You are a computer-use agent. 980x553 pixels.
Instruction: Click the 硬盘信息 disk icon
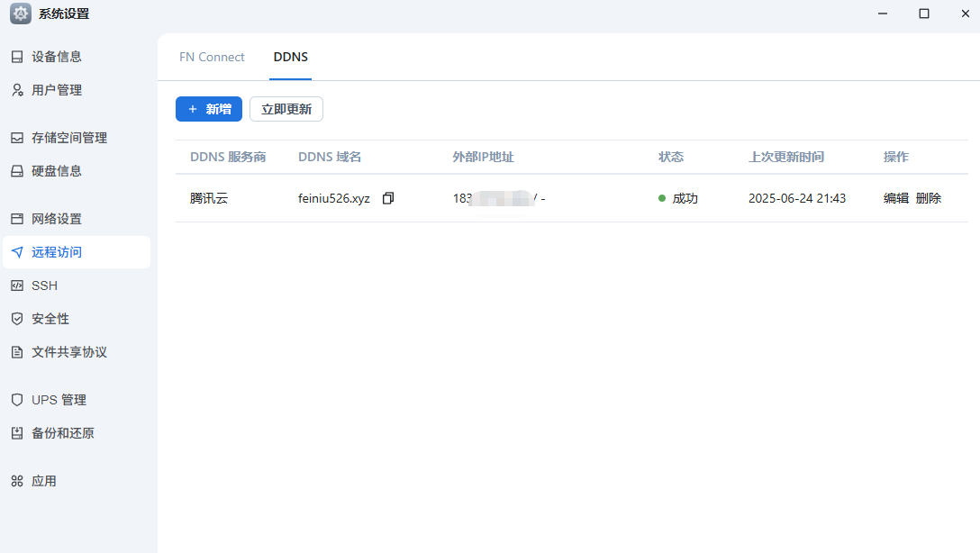pos(17,171)
